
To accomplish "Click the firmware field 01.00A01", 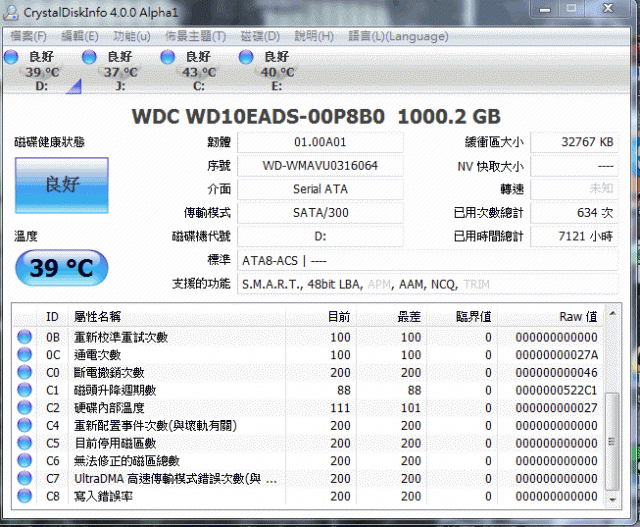I will 320,142.
